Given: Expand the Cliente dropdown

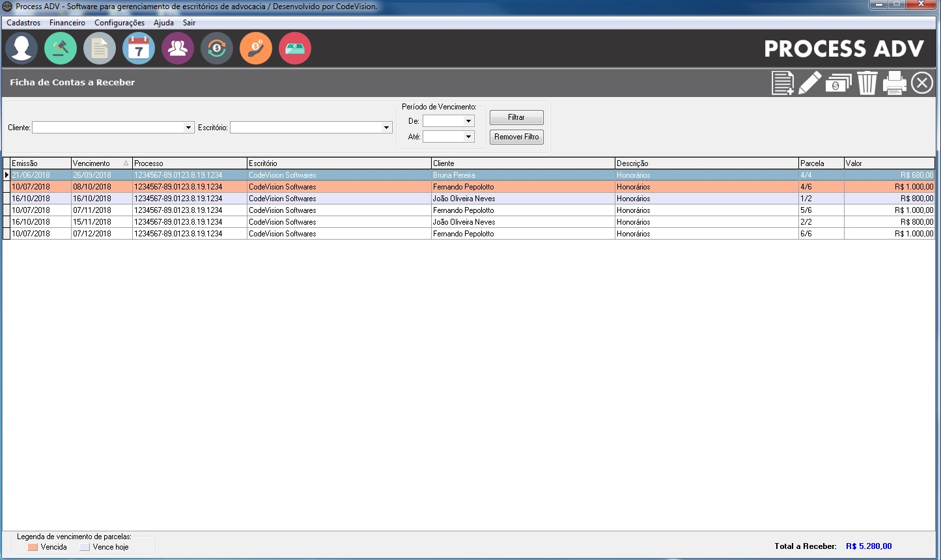Looking at the screenshot, I should click(189, 128).
